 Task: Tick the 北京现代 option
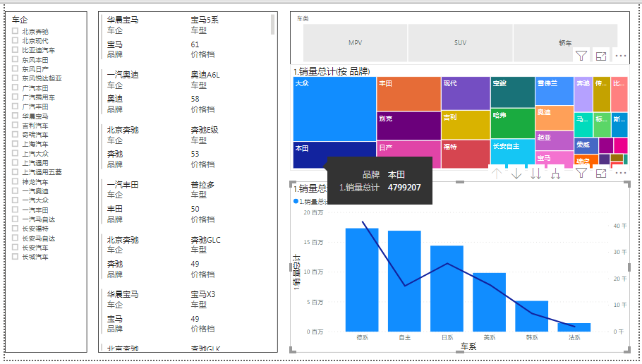[15, 40]
